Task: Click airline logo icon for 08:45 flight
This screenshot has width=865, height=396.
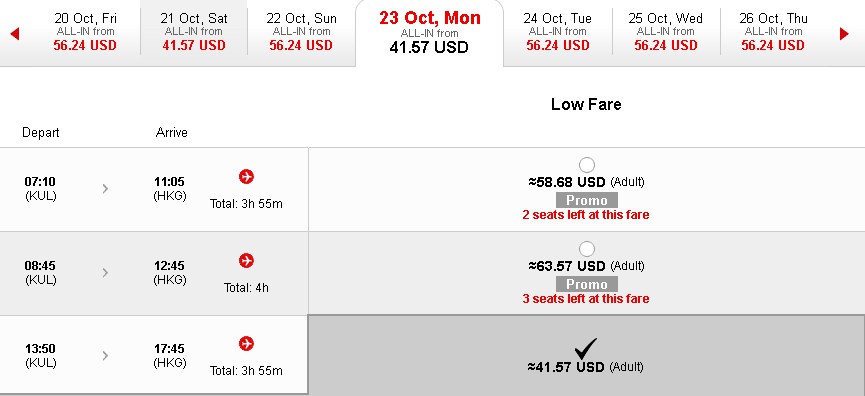Action: click(x=246, y=260)
